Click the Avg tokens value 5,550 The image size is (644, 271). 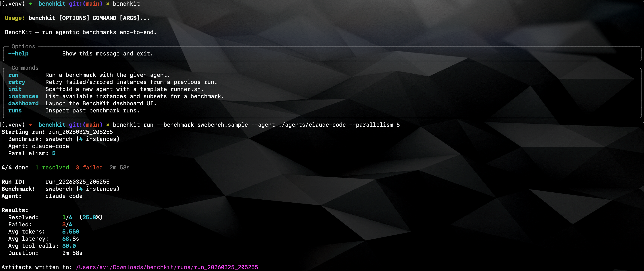(x=71, y=231)
